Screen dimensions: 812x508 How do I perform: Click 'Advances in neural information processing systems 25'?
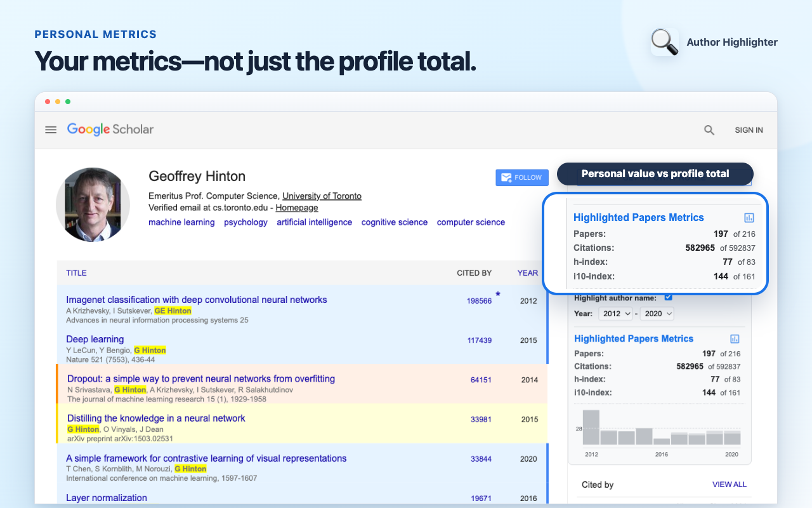tap(157, 320)
